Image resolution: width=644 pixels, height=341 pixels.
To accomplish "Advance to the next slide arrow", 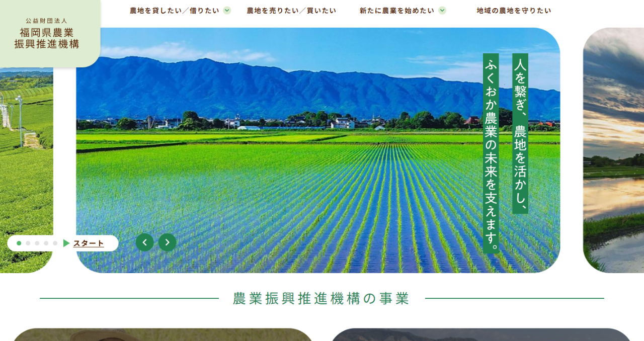I will 167,242.
